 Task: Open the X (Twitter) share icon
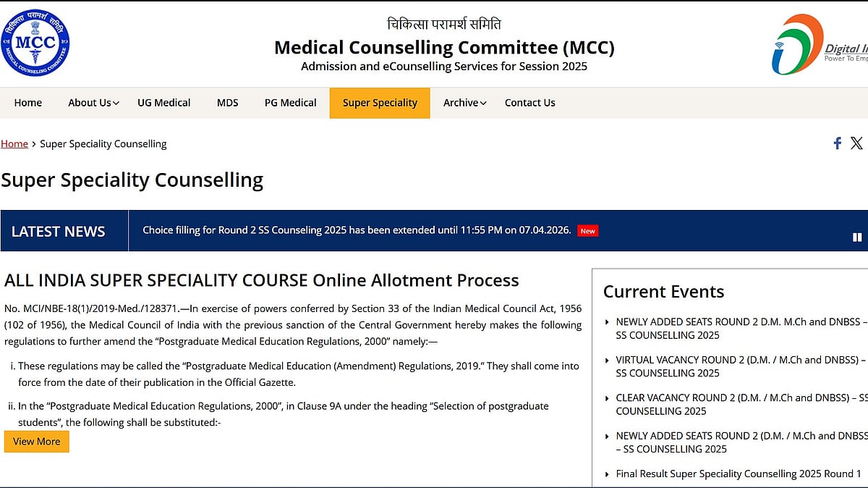pos(856,143)
